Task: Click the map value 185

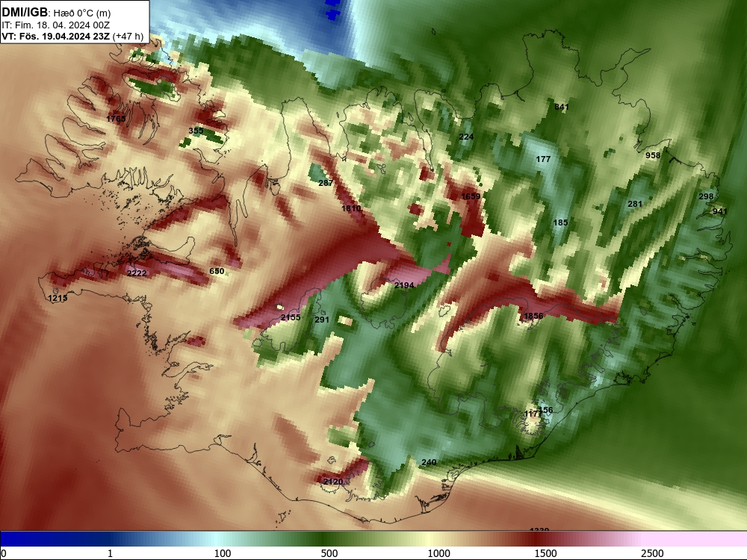Action: tap(560, 223)
